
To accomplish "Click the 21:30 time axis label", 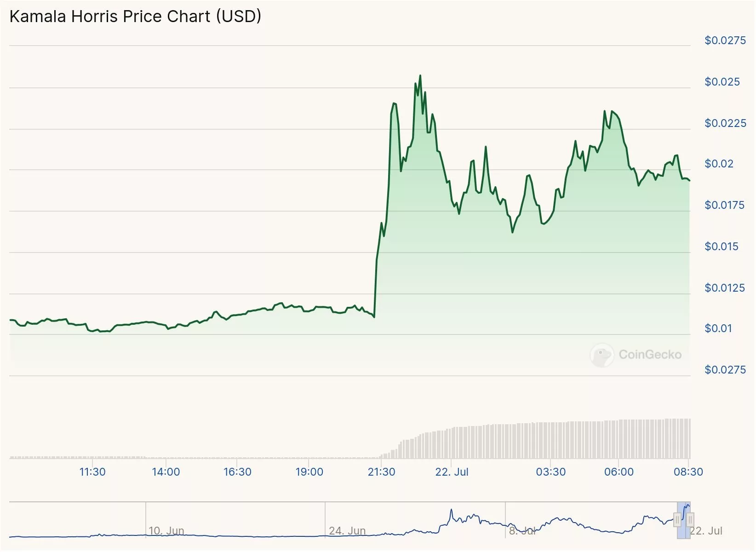I will click(381, 472).
